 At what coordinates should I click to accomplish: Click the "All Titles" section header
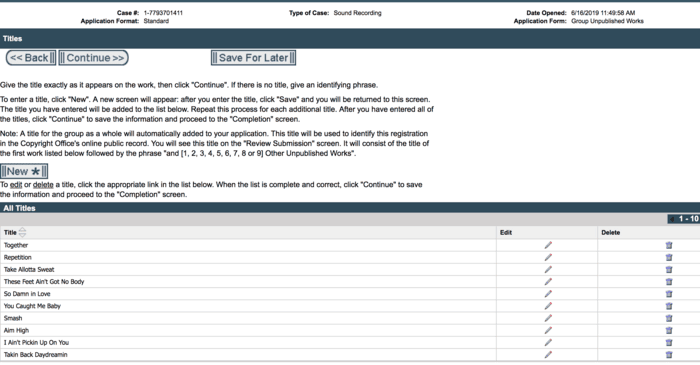(19, 208)
